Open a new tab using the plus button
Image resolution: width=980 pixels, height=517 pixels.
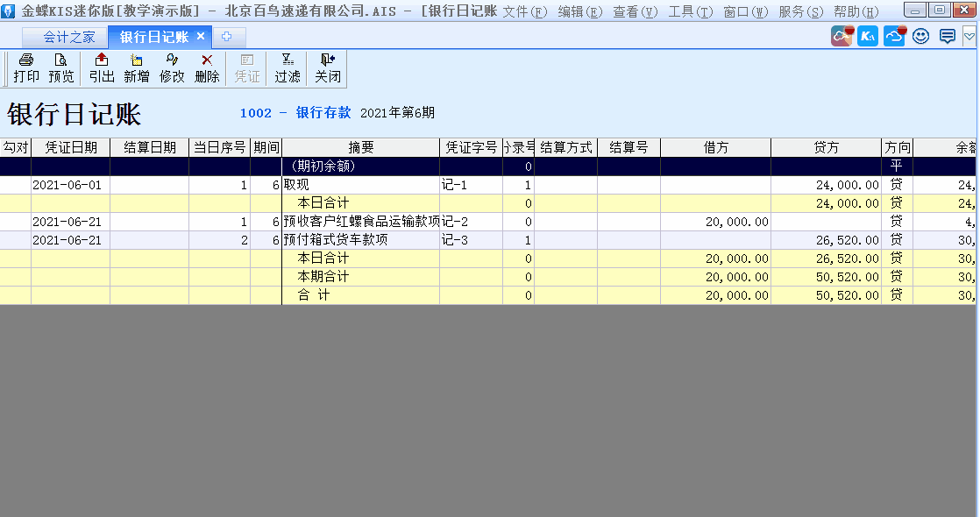click(x=226, y=37)
